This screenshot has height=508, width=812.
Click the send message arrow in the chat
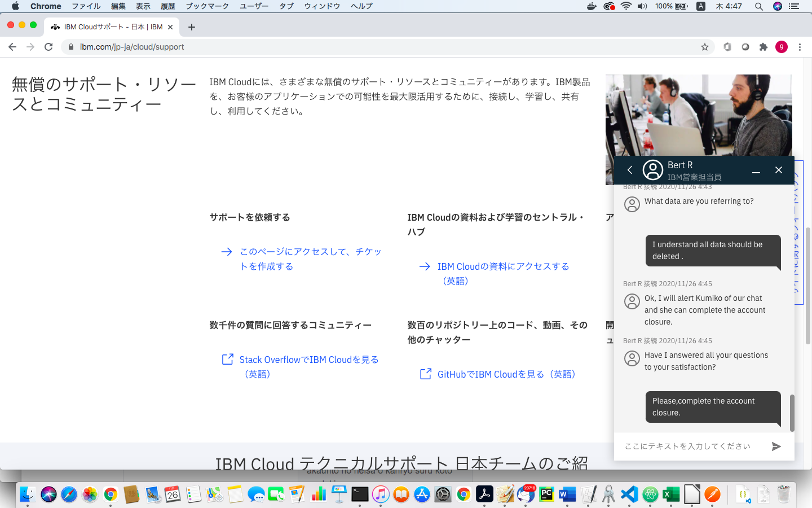click(776, 446)
